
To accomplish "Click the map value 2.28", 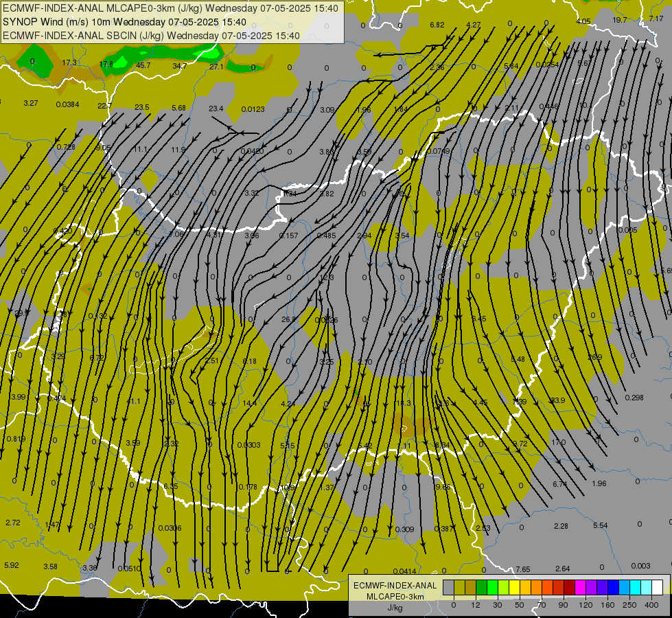I will point(561,526).
